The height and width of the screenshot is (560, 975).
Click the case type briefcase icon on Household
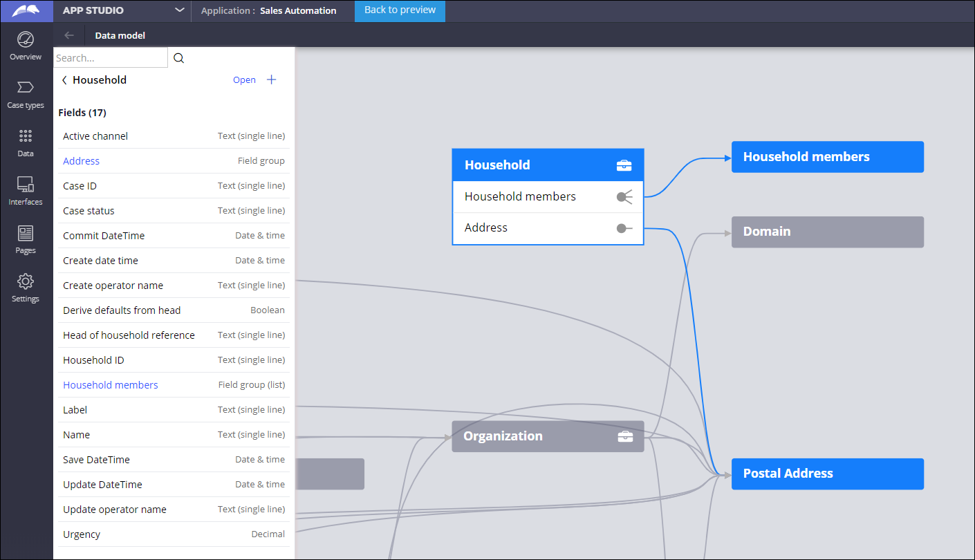(624, 165)
